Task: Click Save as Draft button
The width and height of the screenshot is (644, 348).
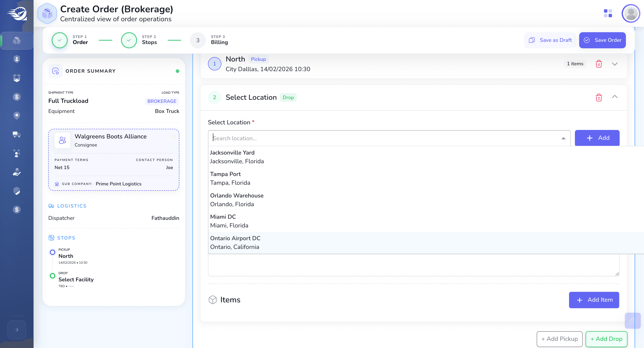Action: coord(550,40)
